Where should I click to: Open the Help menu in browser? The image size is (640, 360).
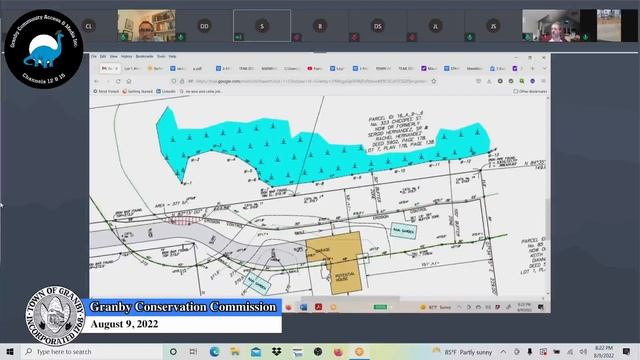point(172,56)
